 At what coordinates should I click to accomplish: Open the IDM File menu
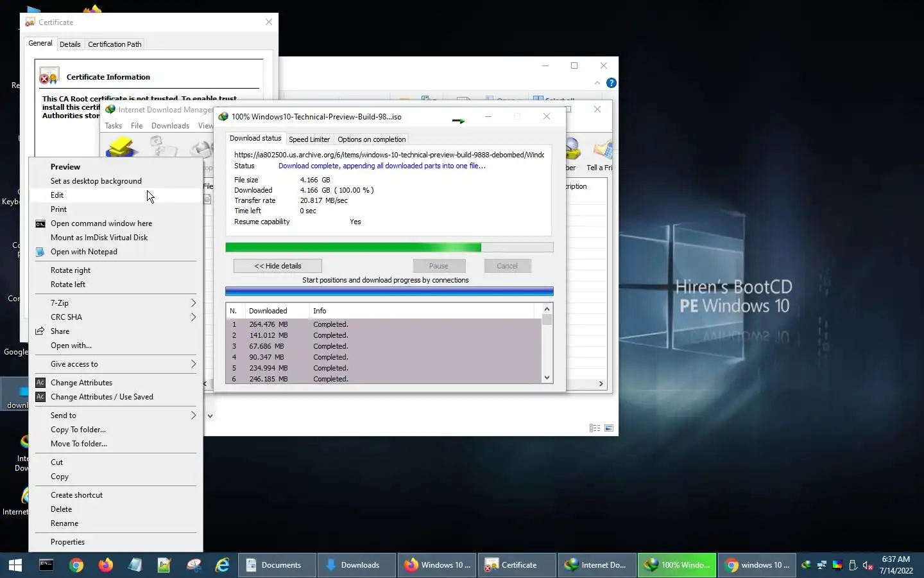click(x=137, y=126)
